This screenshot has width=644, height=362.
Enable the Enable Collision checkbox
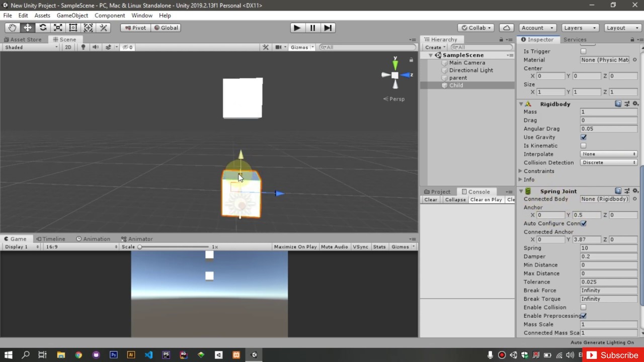pyautogui.click(x=584, y=307)
